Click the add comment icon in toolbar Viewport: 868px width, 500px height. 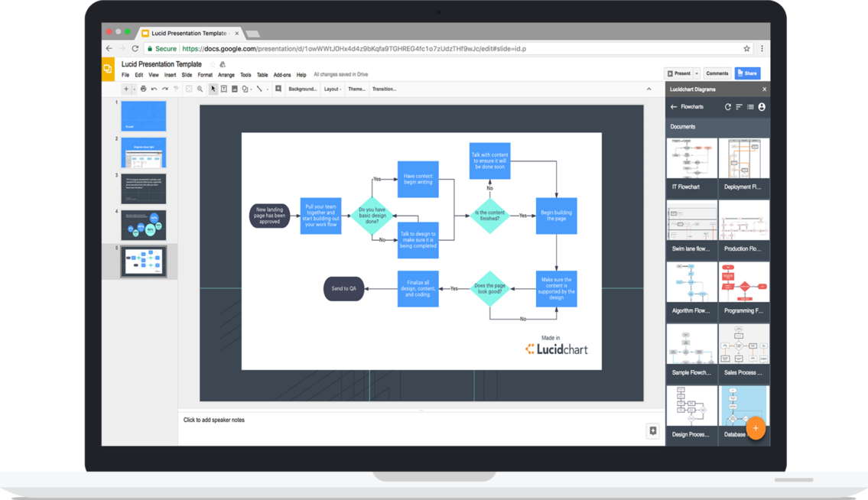pos(278,89)
